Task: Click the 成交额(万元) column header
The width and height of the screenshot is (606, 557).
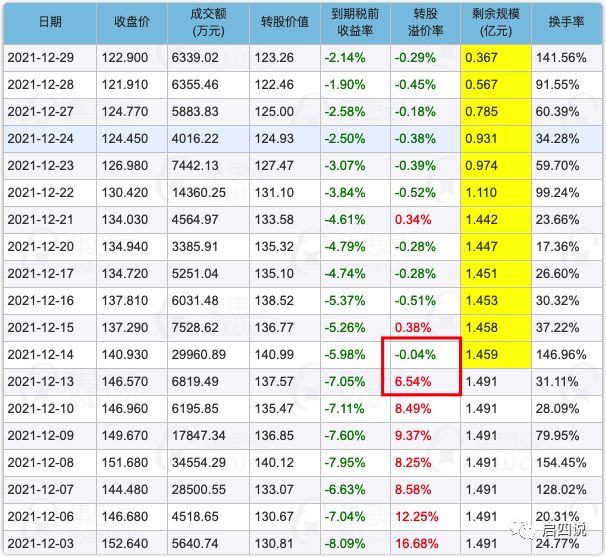Action: click(x=208, y=23)
